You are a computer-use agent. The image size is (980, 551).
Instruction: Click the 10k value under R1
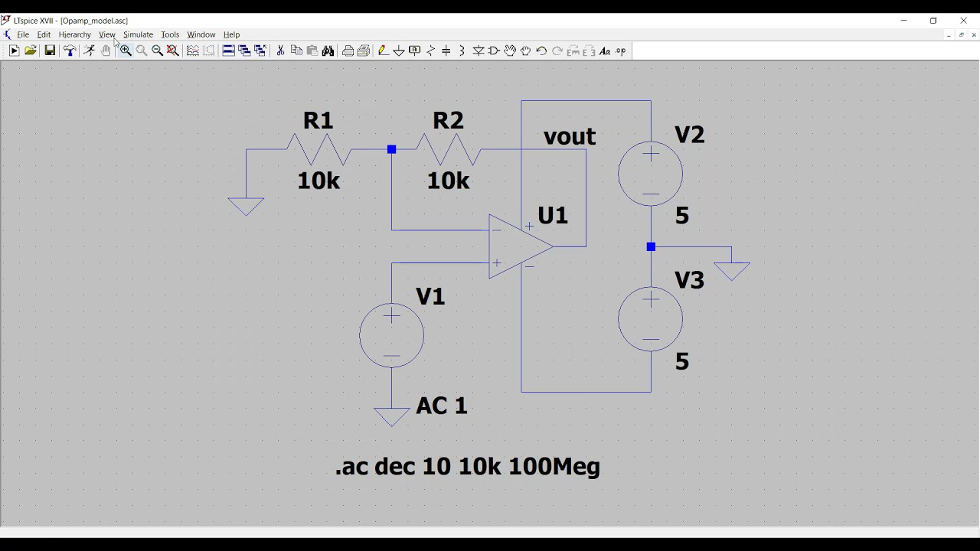[318, 181]
